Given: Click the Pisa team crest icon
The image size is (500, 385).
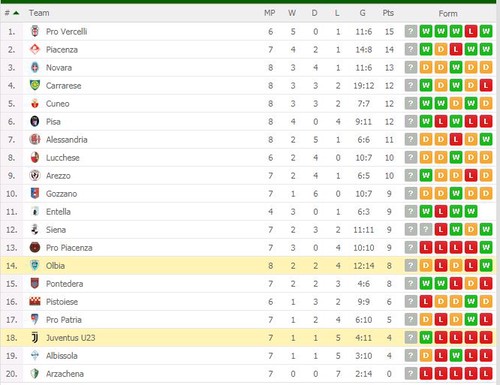Looking at the screenshot, I should [x=35, y=121].
